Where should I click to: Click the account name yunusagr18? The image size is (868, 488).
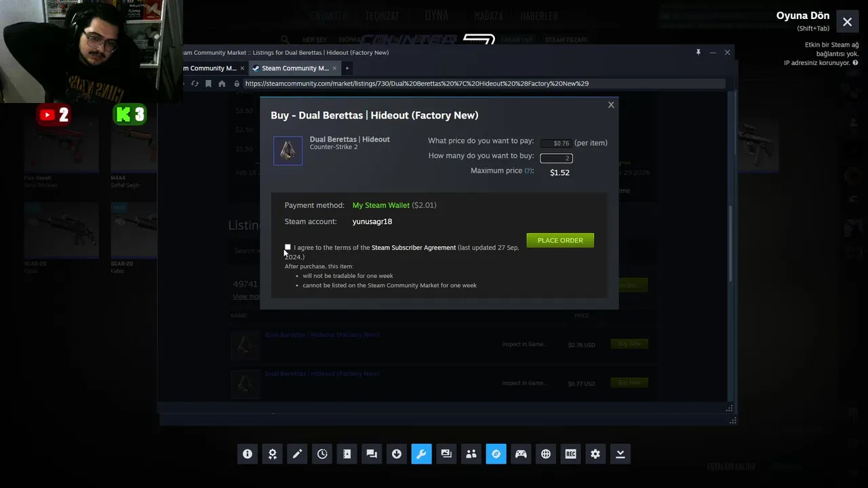coord(372,222)
